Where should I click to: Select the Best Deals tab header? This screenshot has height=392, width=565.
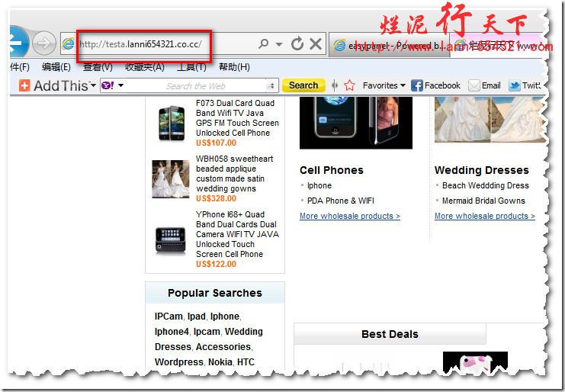tap(390, 334)
